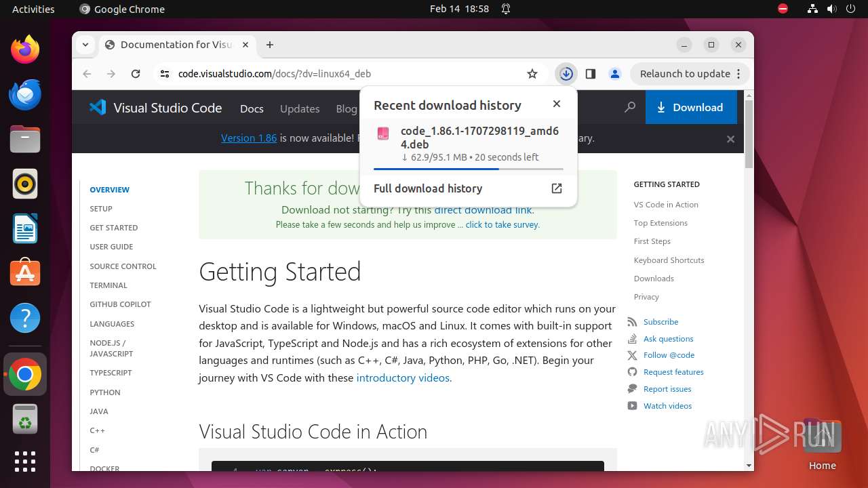Screen dimensions: 868x488
Task: Select Get Started in docs sidebar
Action: 113,228
